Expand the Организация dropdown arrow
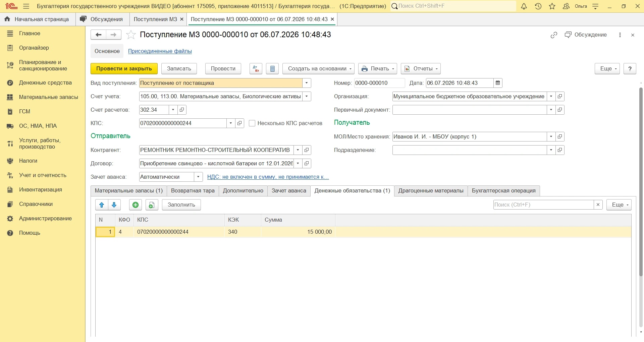644x342 pixels. [551, 96]
